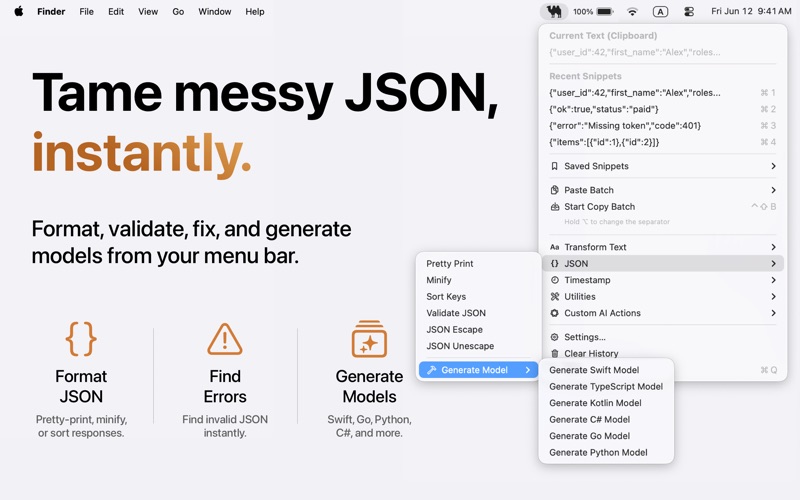
Task: Open the Go menu
Action: pyautogui.click(x=178, y=11)
